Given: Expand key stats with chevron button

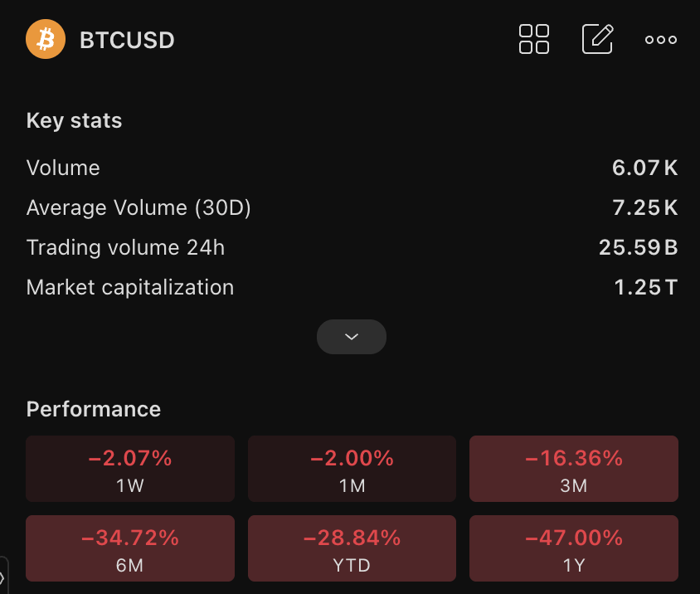Looking at the screenshot, I should (x=352, y=337).
